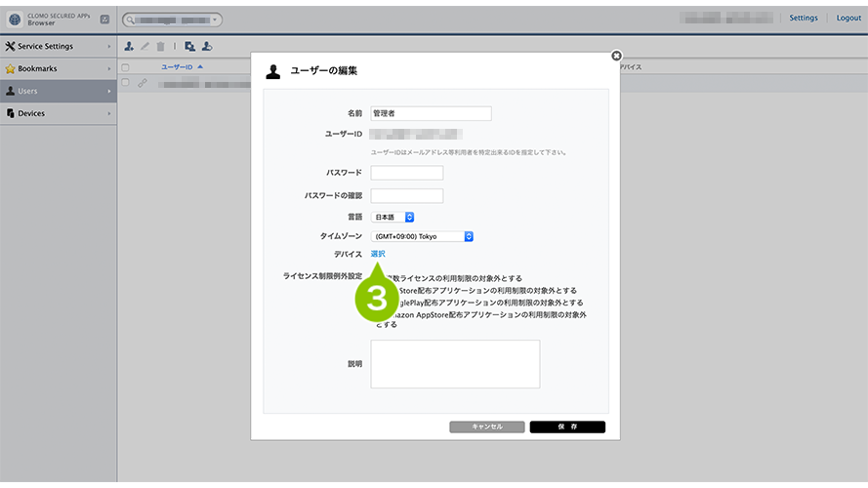Click the link icon in the user row
Screen dimensions: 868x488
click(x=143, y=84)
